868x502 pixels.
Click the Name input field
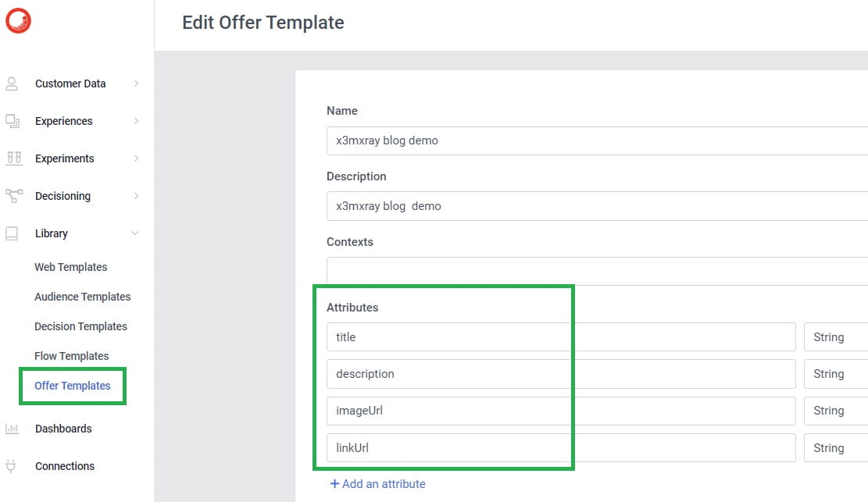point(598,141)
